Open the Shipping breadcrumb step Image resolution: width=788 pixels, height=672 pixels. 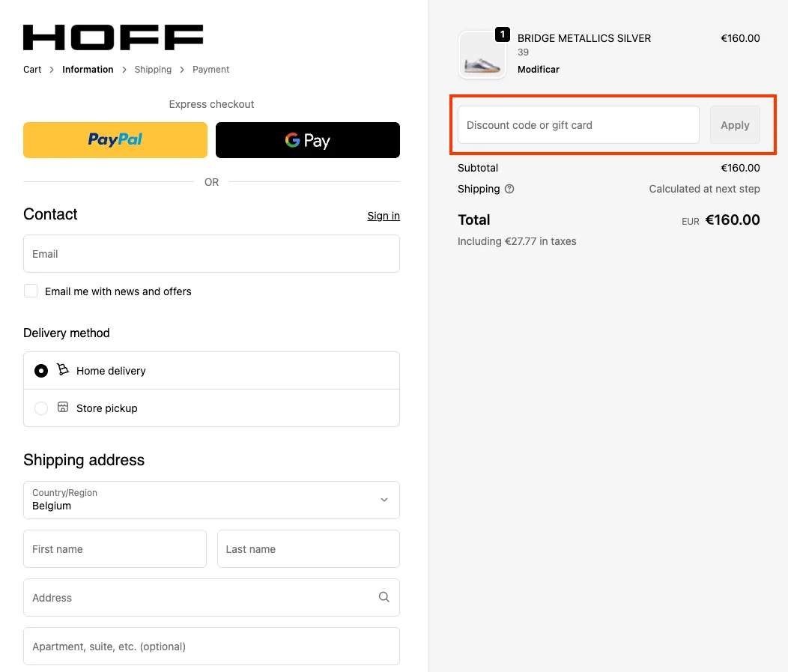[153, 70]
